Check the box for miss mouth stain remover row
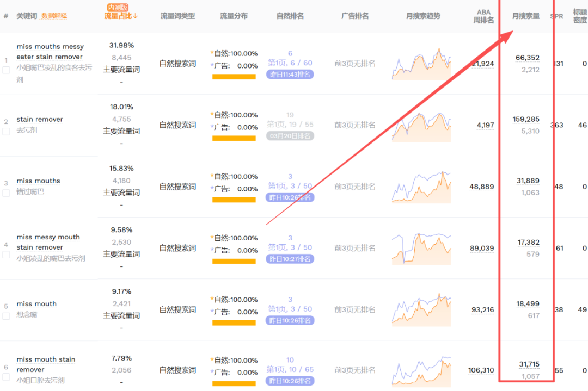This screenshot has width=588, height=391. click(6, 377)
